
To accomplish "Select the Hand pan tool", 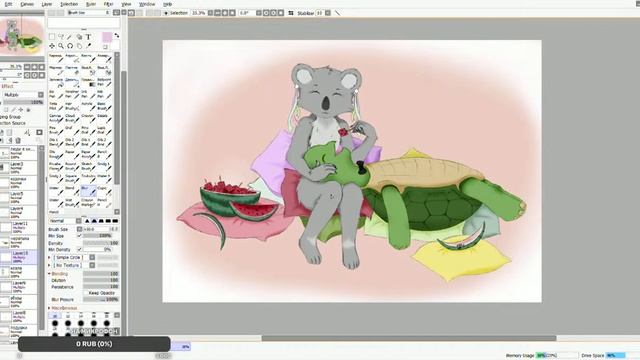I will pyautogui.click(x=79, y=46).
